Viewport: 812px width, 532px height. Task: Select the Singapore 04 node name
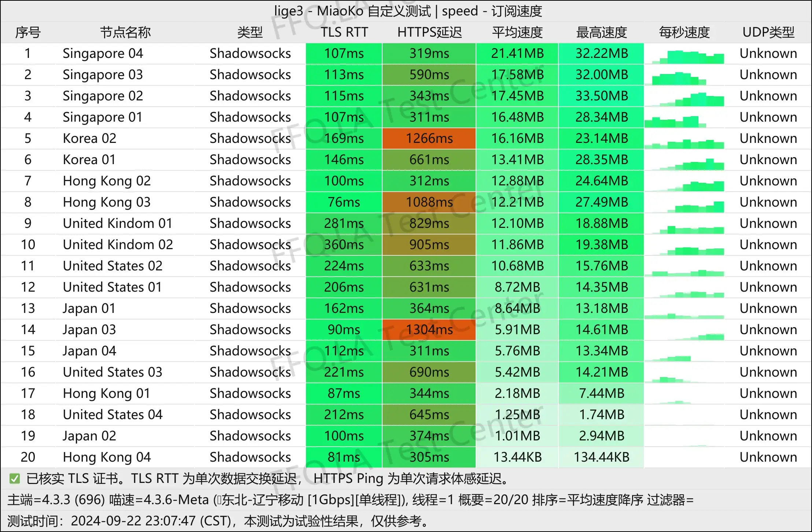pyautogui.click(x=103, y=53)
